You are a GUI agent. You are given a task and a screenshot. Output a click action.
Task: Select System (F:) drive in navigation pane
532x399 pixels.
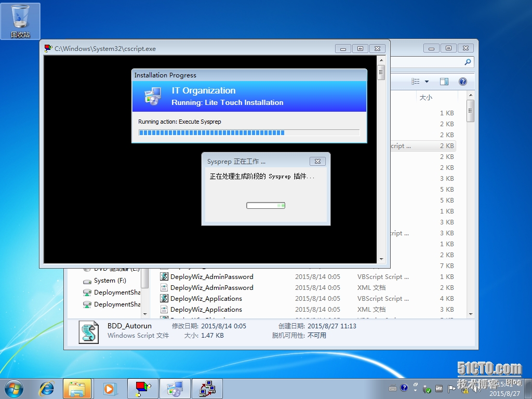click(x=110, y=281)
